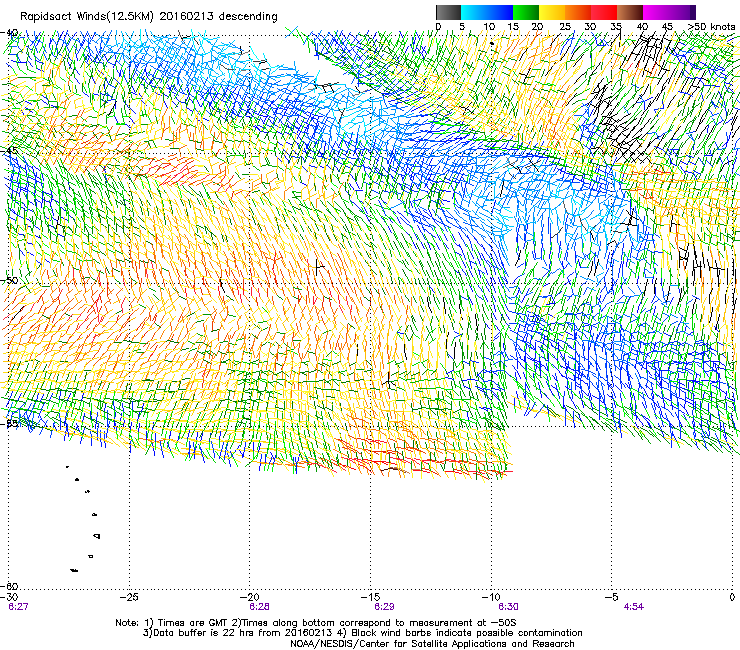Click the magenta-purple 40-50 knots legend swatch
740x650 pixels.
(x=669, y=12)
